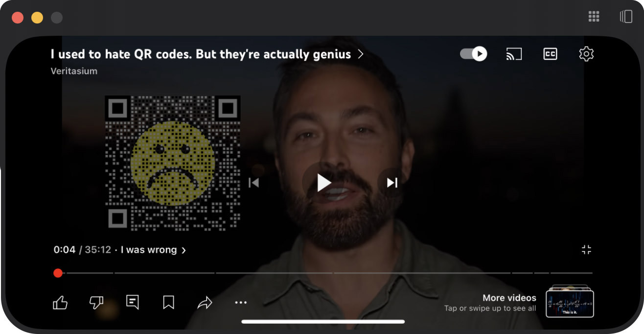Share the video via arrow icon

(205, 303)
